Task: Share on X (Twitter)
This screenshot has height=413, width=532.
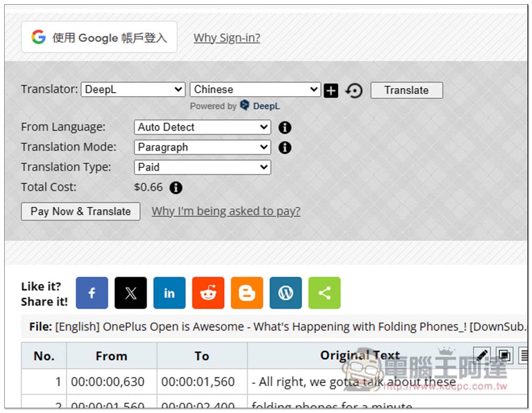Action: tap(131, 293)
